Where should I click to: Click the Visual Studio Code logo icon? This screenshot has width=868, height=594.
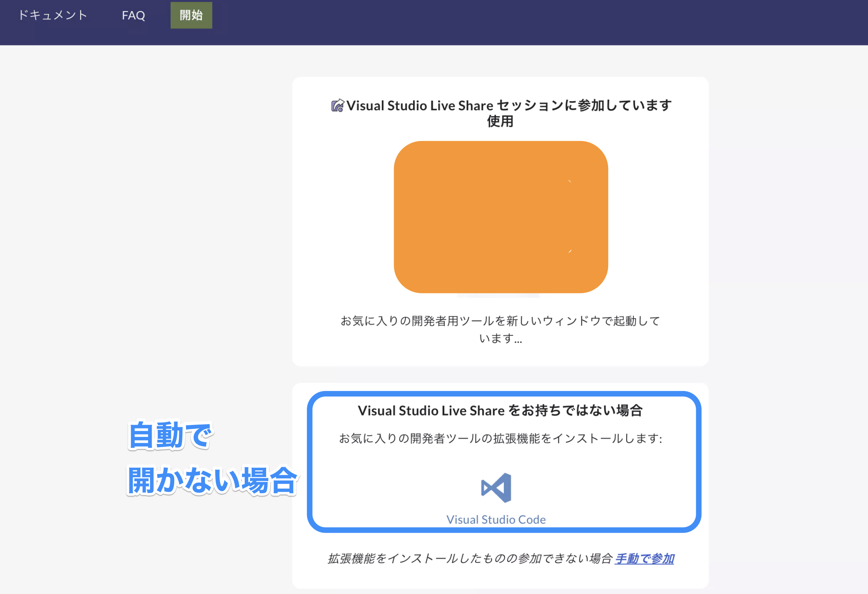496,488
